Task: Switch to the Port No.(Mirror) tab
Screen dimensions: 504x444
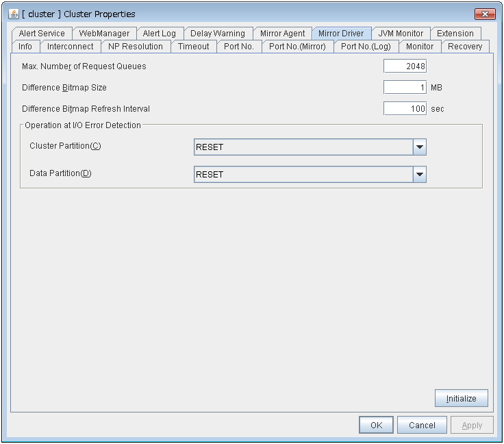Action: pos(297,47)
